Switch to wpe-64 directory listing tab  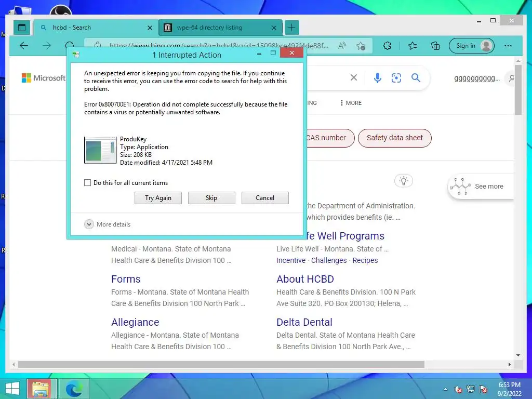point(220,28)
